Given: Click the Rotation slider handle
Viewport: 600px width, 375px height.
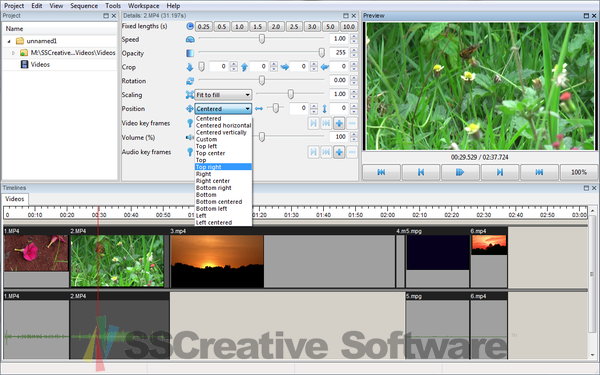Looking at the screenshot, I should (262, 80).
